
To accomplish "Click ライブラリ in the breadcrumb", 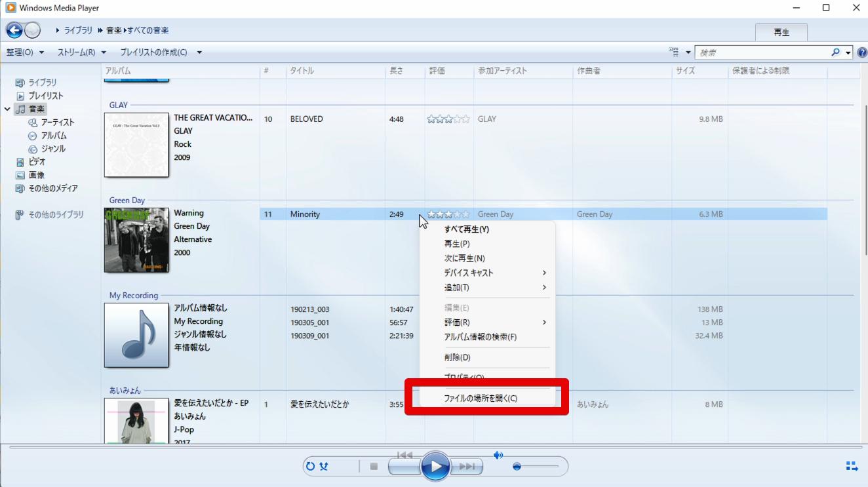I will pos(78,30).
